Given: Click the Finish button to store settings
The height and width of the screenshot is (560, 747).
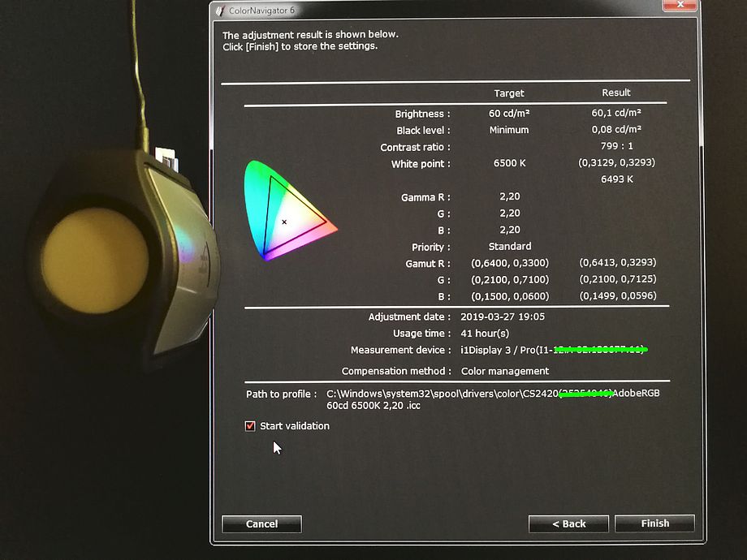Looking at the screenshot, I should pyautogui.click(x=654, y=523).
